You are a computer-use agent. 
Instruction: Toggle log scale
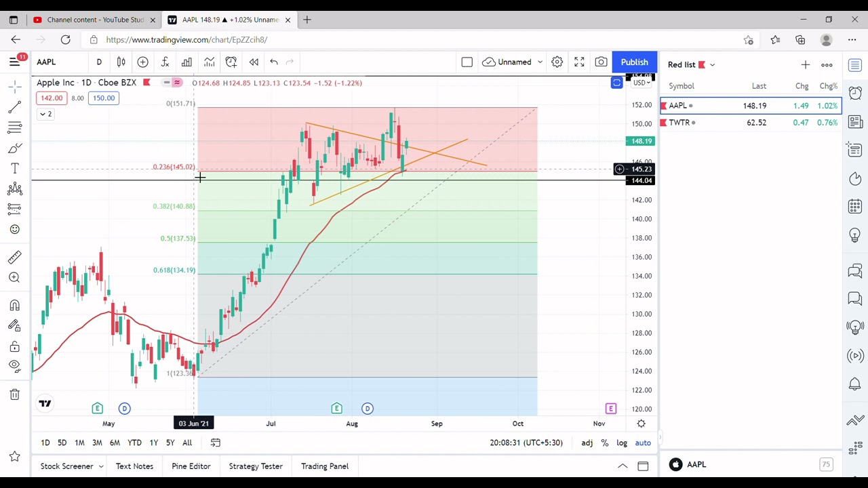tap(622, 443)
